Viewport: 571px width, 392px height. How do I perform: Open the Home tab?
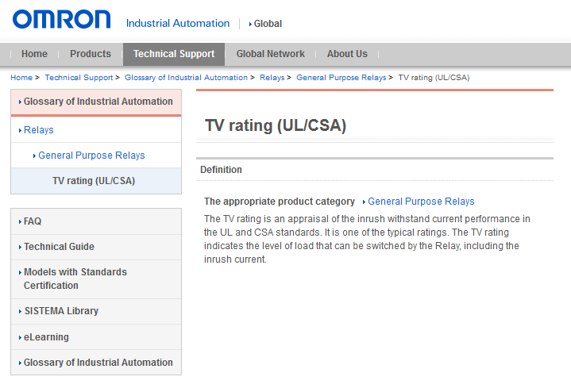pyautogui.click(x=34, y=54)
